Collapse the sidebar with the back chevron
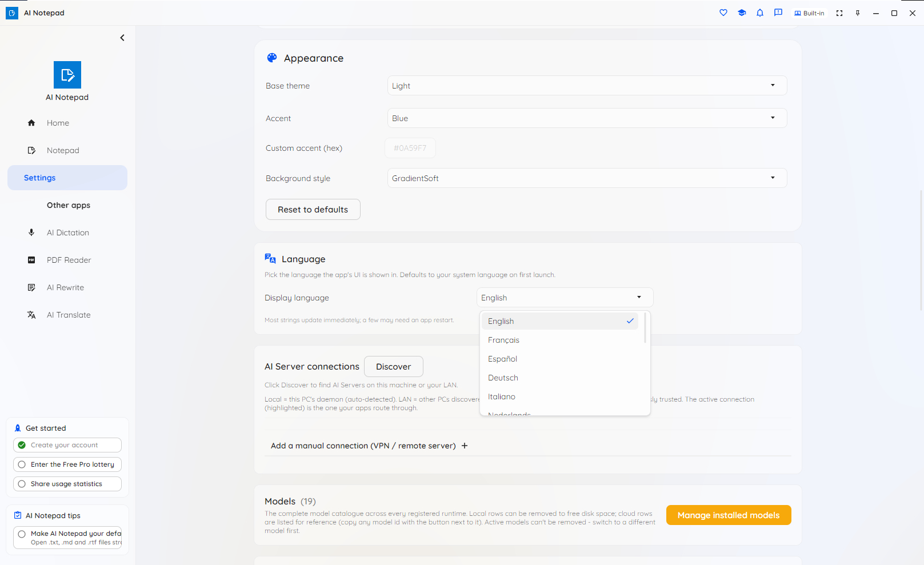924x565 pixels. tap(122, 38)
